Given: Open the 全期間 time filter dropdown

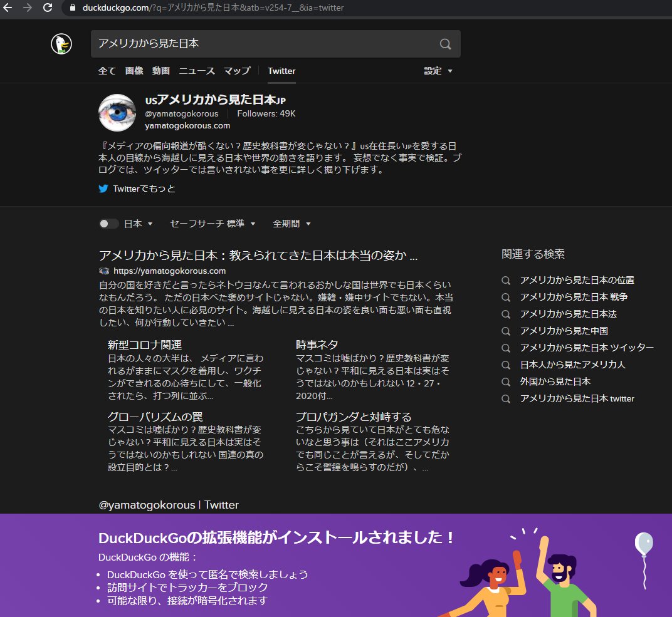Looking at the screenshot, I should [x=291, y=224].
